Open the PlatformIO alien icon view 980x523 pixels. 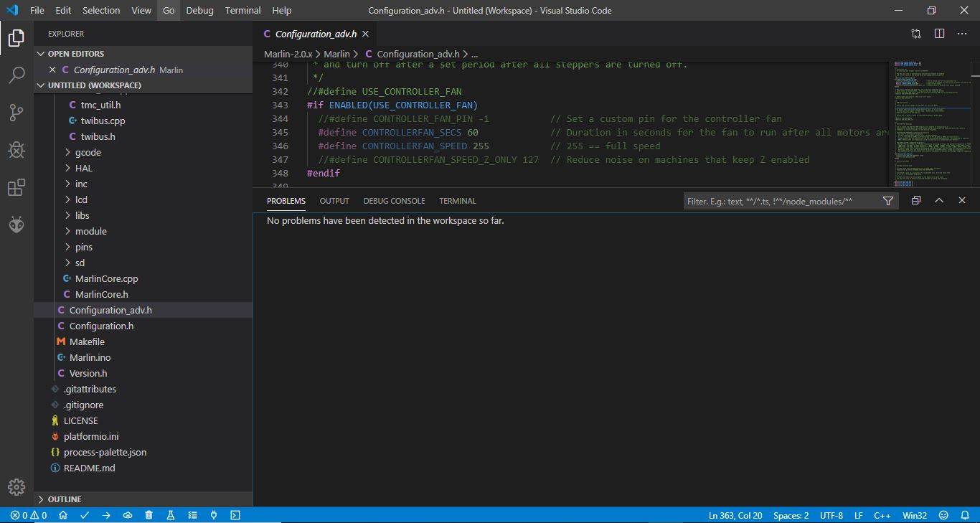[17, 225]
